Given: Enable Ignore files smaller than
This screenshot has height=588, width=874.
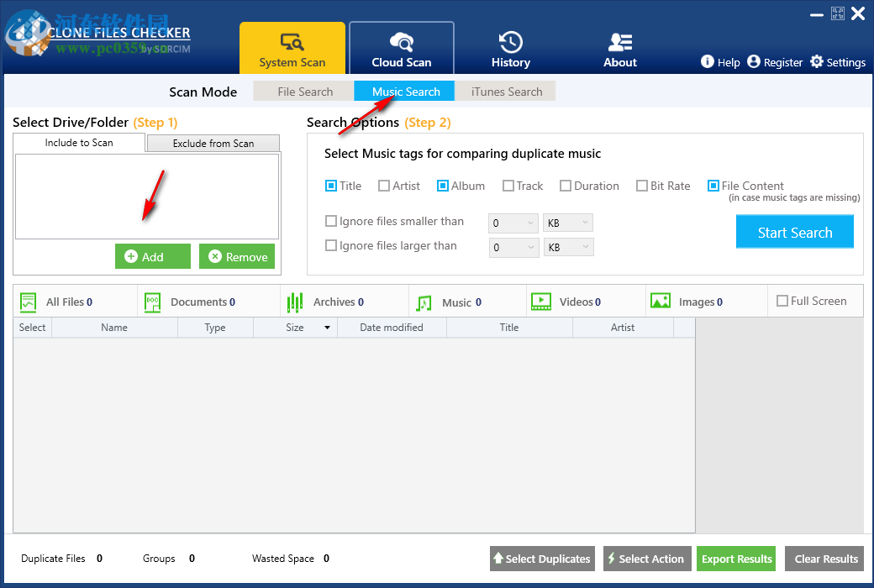Looking at the screenshot, I should click(x=331, y=221).
